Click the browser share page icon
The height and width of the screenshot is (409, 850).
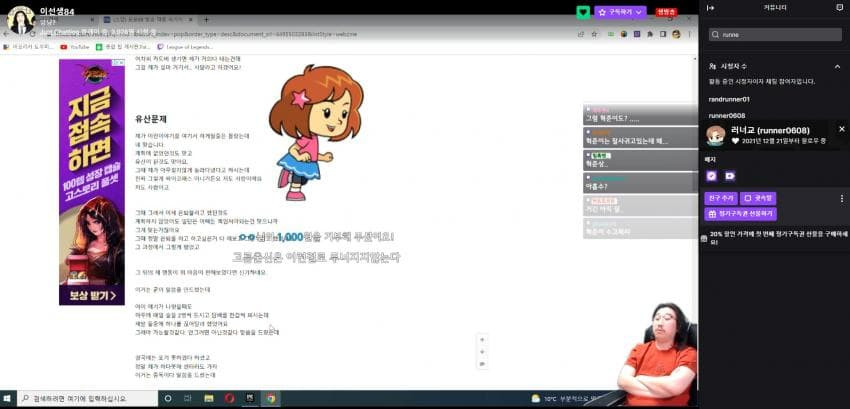click(x=581, y=34)
